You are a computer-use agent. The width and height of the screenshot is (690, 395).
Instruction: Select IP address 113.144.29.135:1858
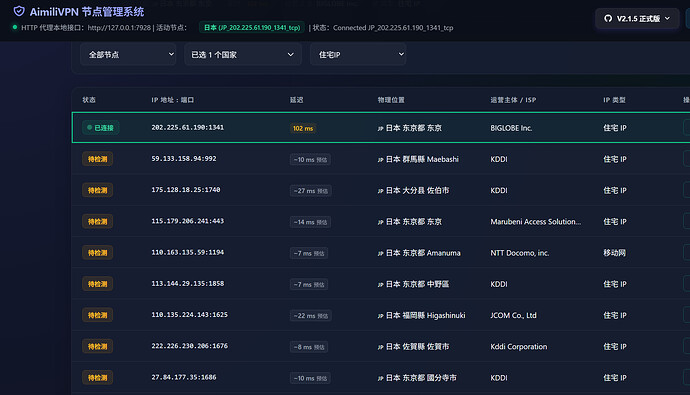[187, 284]
